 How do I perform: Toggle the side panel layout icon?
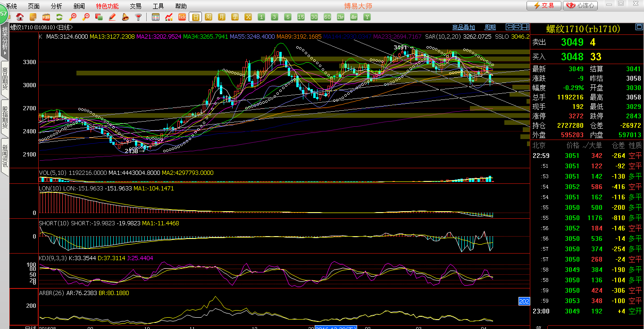525,27
